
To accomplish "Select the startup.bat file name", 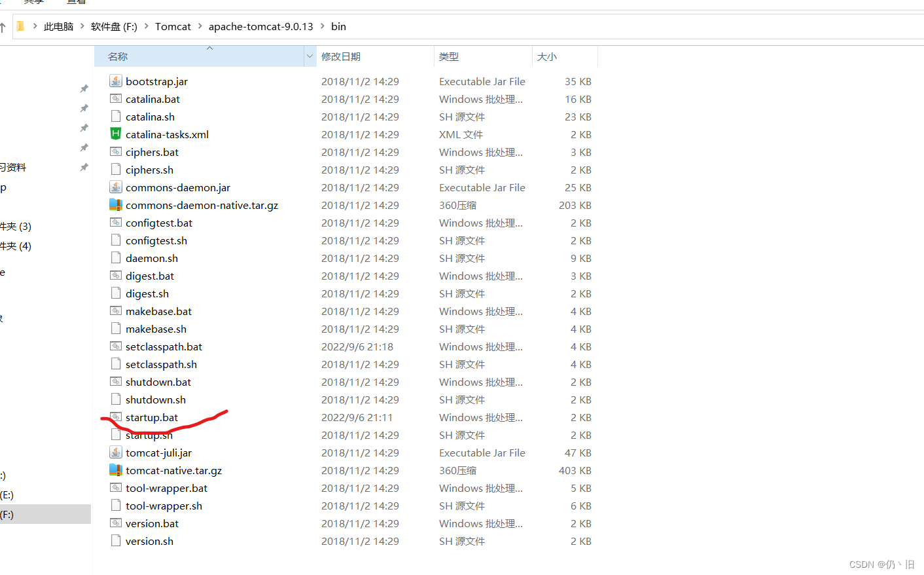I will [x=152, y=417].
